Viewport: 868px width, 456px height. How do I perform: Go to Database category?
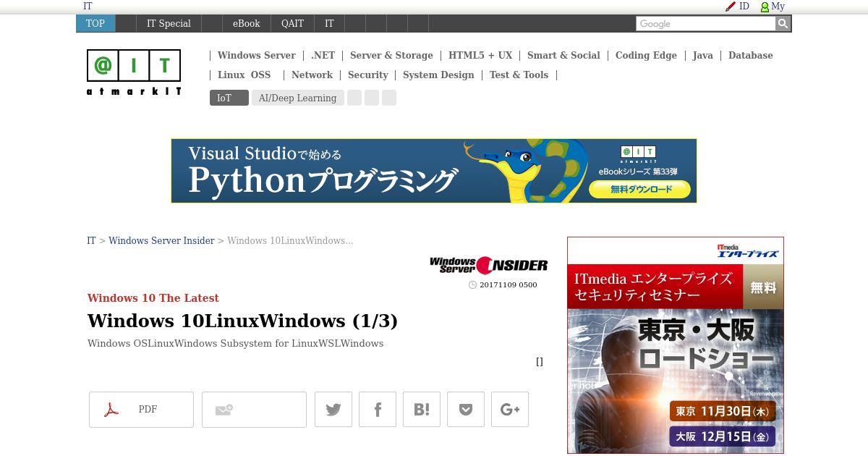pyautogui.click(x=750, y=55)
